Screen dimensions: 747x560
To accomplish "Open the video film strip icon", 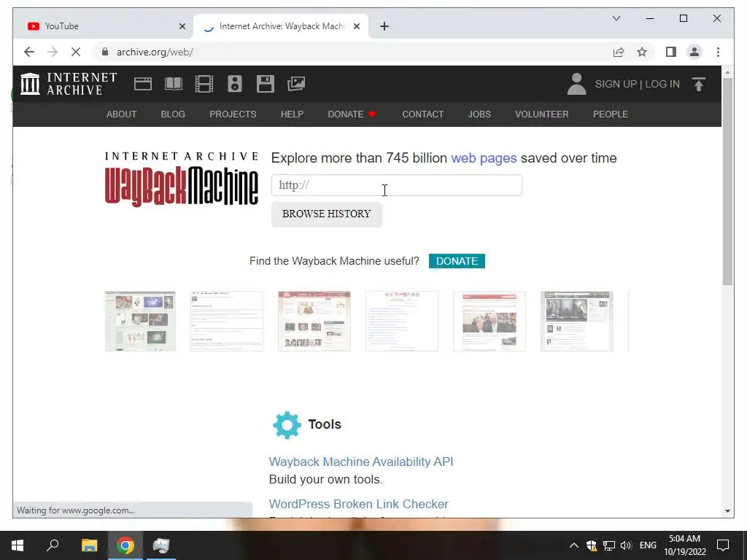I will tap(204, 84).
